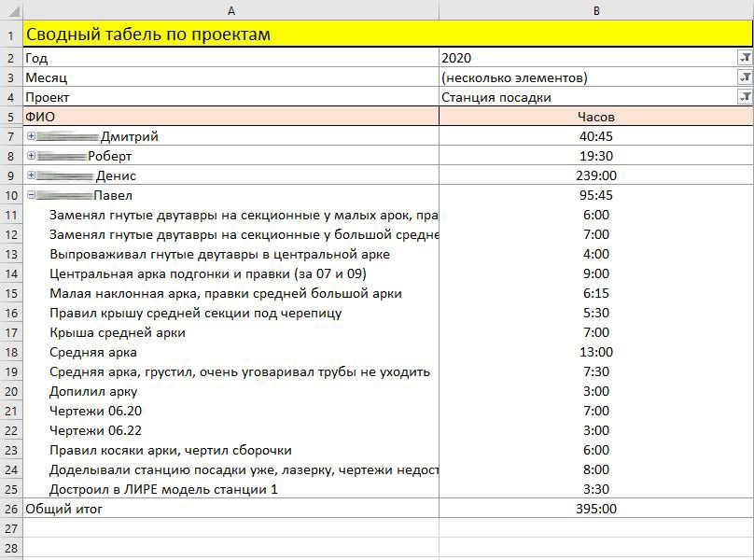This screenshot has width=754, height=560.
Task: Click the 4:00 hours cell
Action: 596,254
